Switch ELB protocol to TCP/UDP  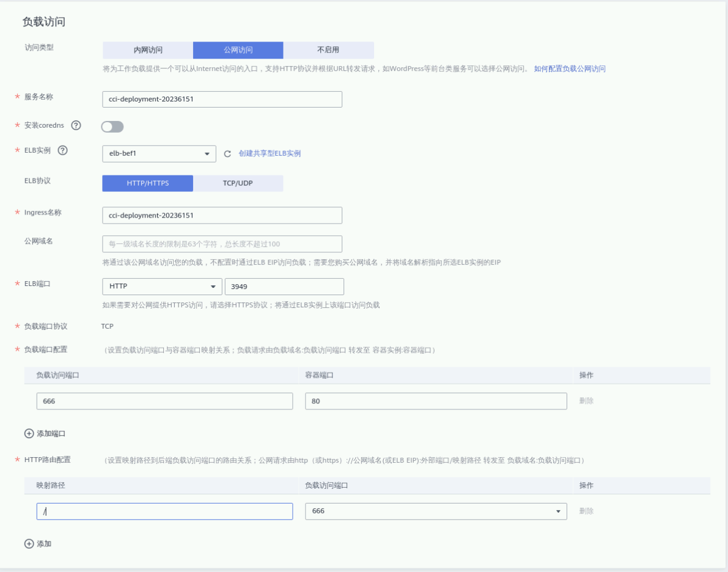point(238,183)
